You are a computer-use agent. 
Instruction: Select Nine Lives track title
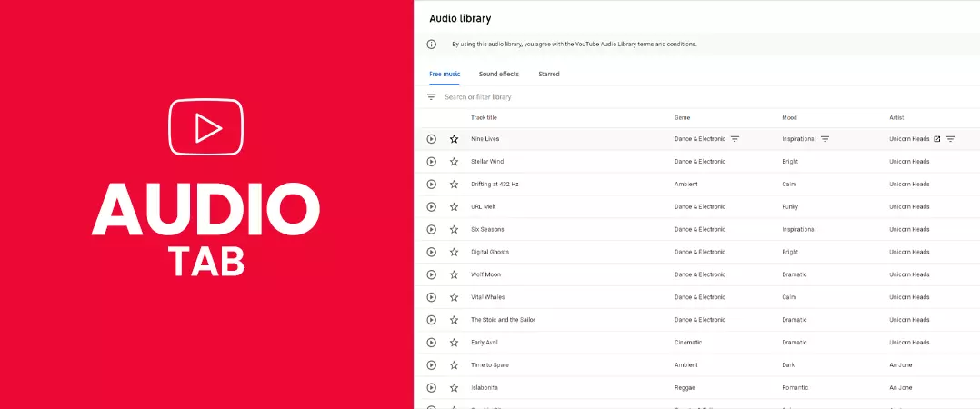coord(485,139)
